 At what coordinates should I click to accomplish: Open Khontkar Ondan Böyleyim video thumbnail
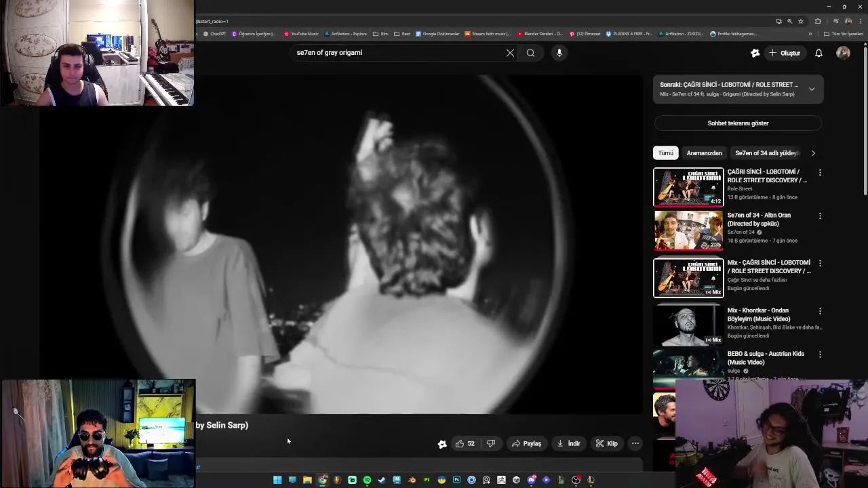(x=688, y=325)
